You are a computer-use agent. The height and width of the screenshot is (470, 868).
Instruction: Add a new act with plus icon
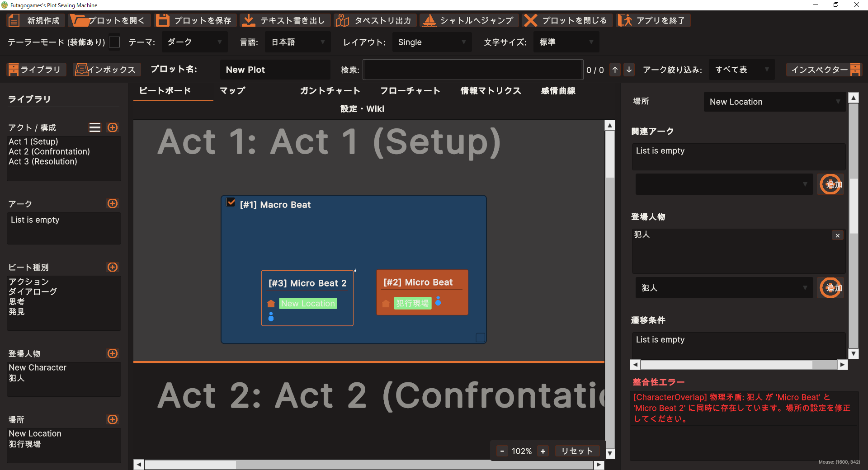click(113, 127)
